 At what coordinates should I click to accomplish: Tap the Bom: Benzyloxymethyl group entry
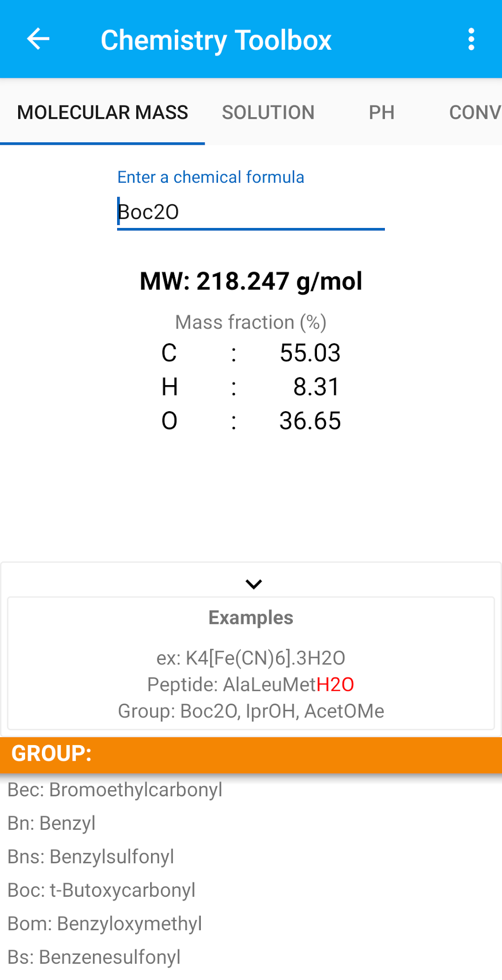pos(105,923)
